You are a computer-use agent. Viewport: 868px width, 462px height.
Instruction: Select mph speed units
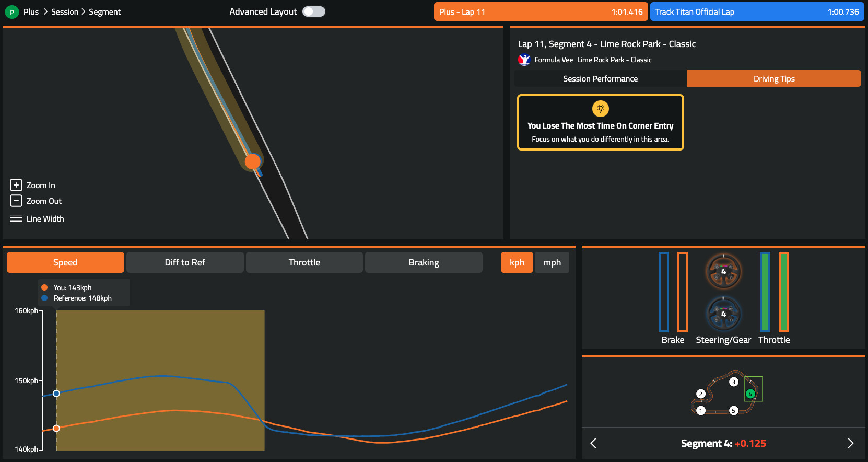coord(552,262)
